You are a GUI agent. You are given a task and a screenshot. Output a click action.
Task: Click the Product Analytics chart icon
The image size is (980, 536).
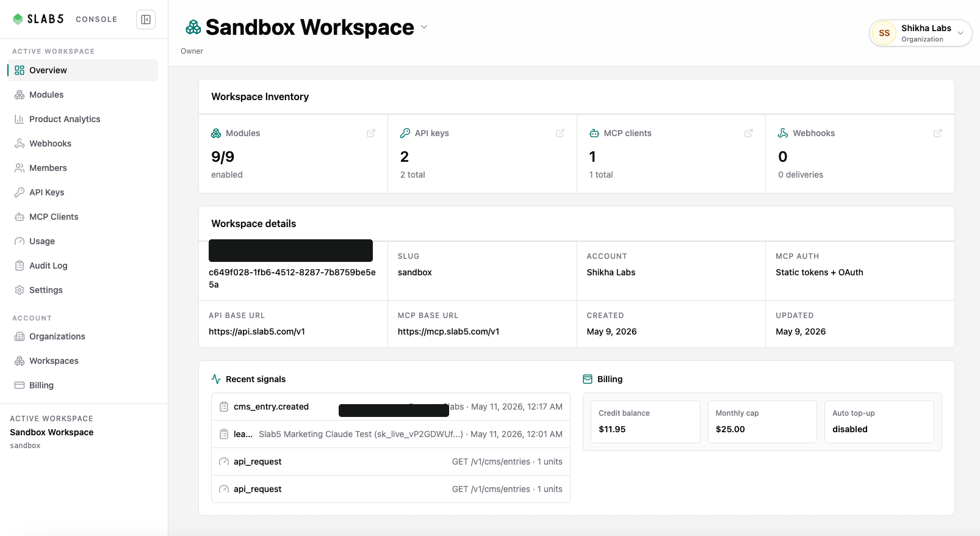(x=20, y=119)
